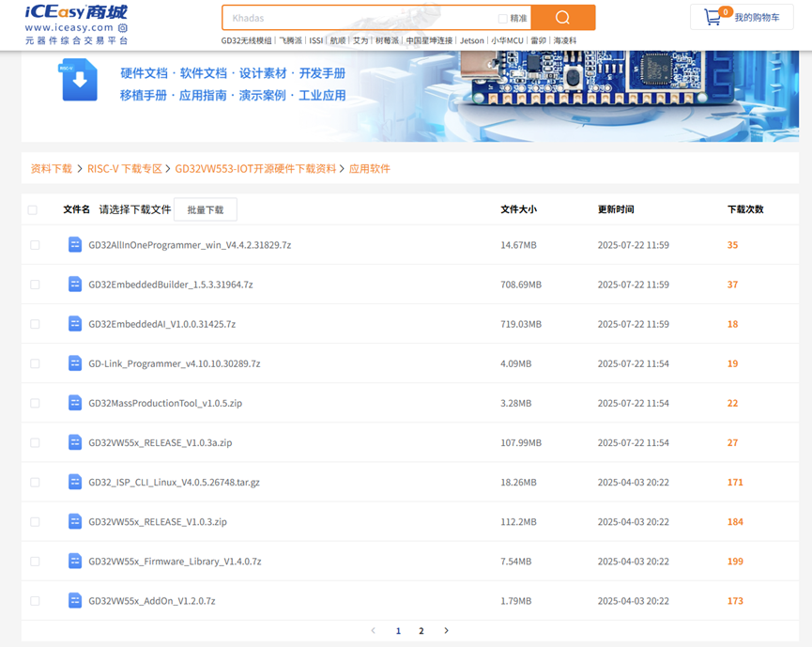
Task: Enable the 精准 exact-match checkbox
Action: tap(502, 18)
